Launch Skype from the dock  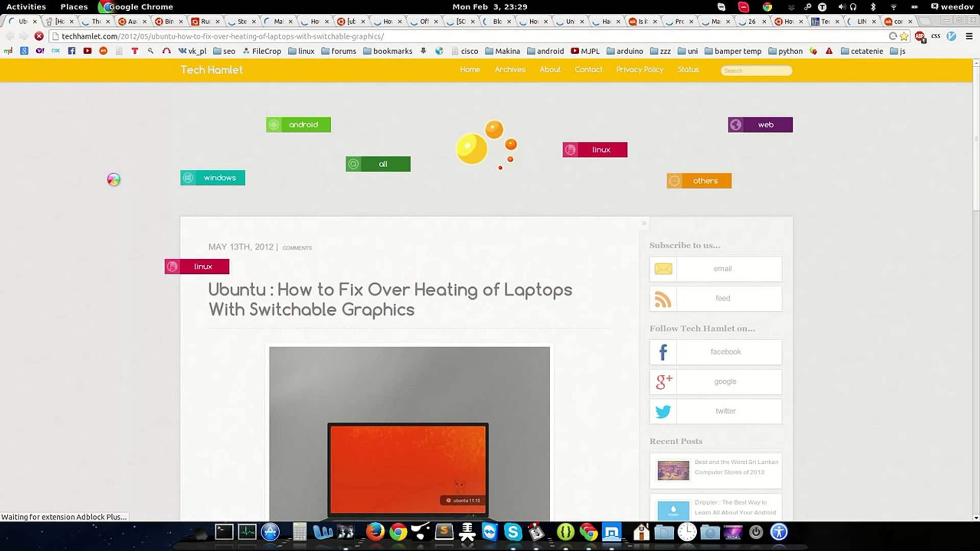click(x=512, y=533)
